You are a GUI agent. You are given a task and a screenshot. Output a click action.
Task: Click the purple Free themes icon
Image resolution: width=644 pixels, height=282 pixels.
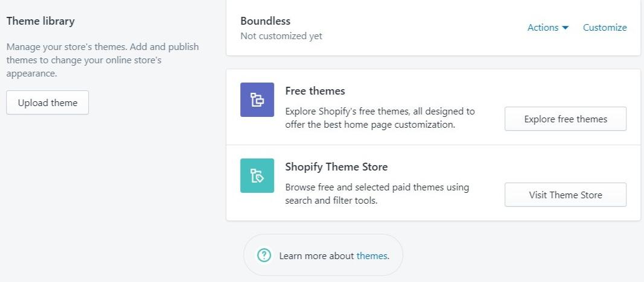point(257,99)
